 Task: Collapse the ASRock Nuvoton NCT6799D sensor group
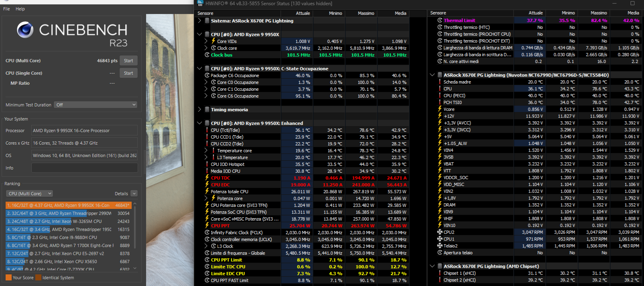point(432,75)
